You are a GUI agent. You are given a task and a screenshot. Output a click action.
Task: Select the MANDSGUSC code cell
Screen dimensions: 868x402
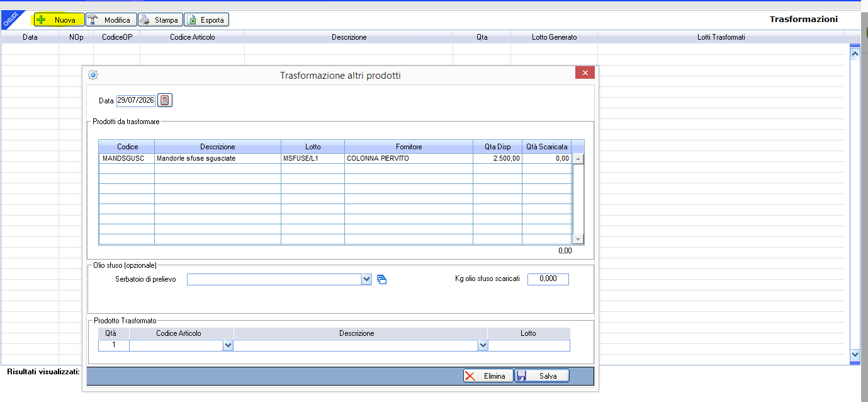[x=127, y=159]
